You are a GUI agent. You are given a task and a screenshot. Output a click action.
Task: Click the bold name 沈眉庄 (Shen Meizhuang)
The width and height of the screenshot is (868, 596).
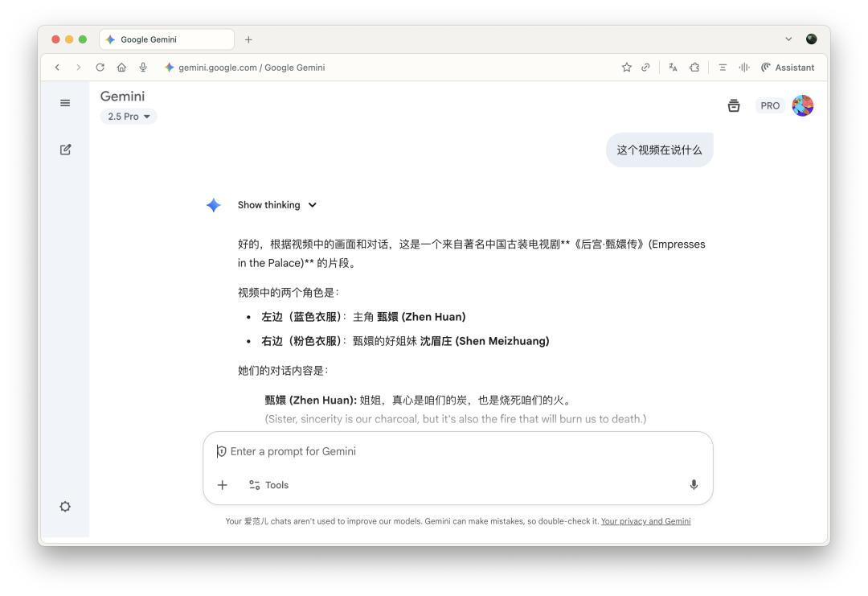[485, 341]
